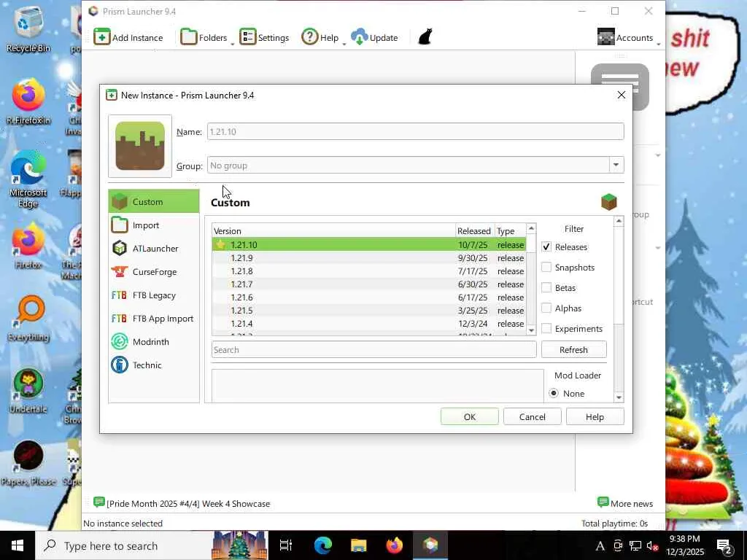
Task: Select the CurseForge source
Action: (154, 272)
